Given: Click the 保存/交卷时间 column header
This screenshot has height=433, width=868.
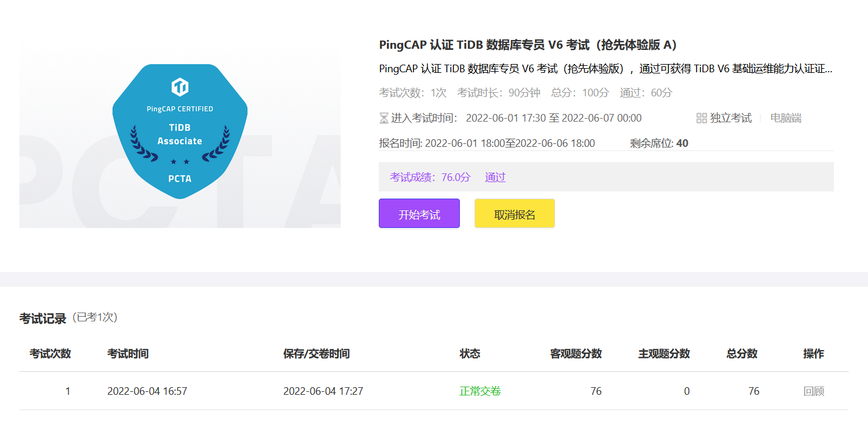Looking at the screenshot, I should tap(317, 354).
